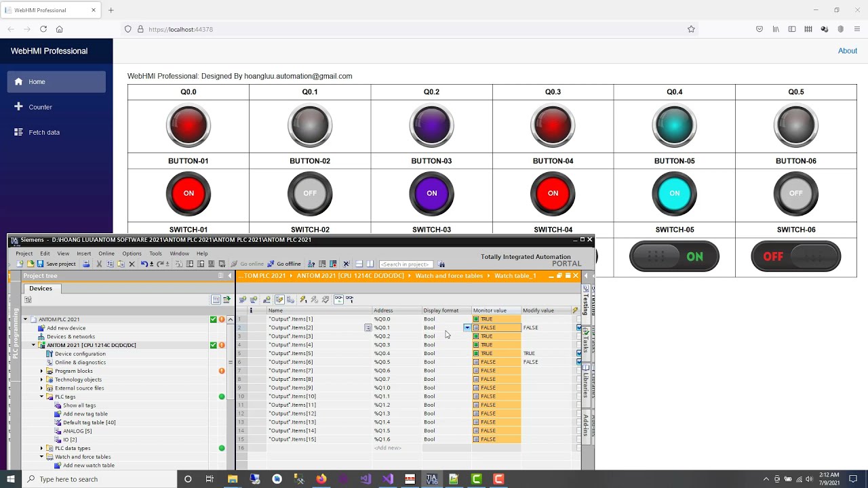Click the cyan BUTTON-05 indicator lamp

coord(674,125)
